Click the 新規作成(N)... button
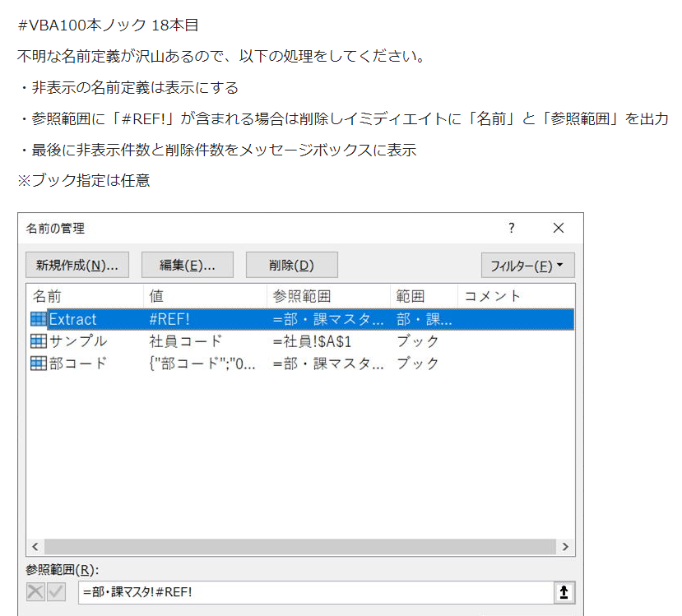 pos(77,265)
